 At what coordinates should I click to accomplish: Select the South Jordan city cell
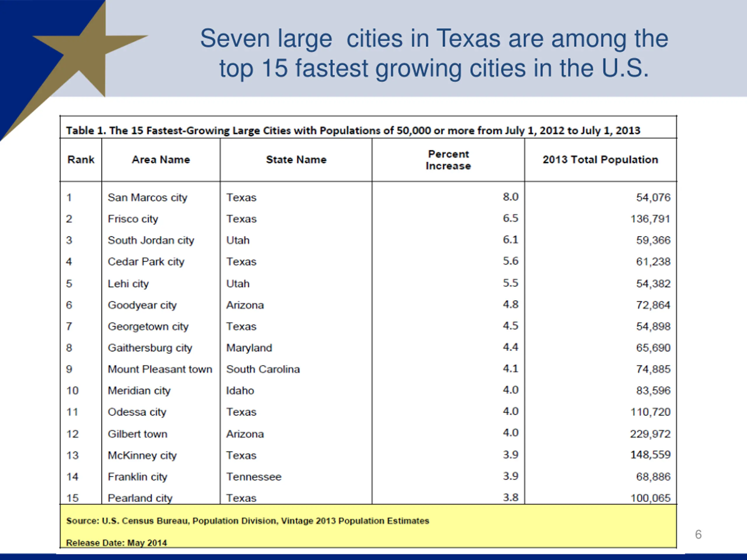tap(151, 240)
